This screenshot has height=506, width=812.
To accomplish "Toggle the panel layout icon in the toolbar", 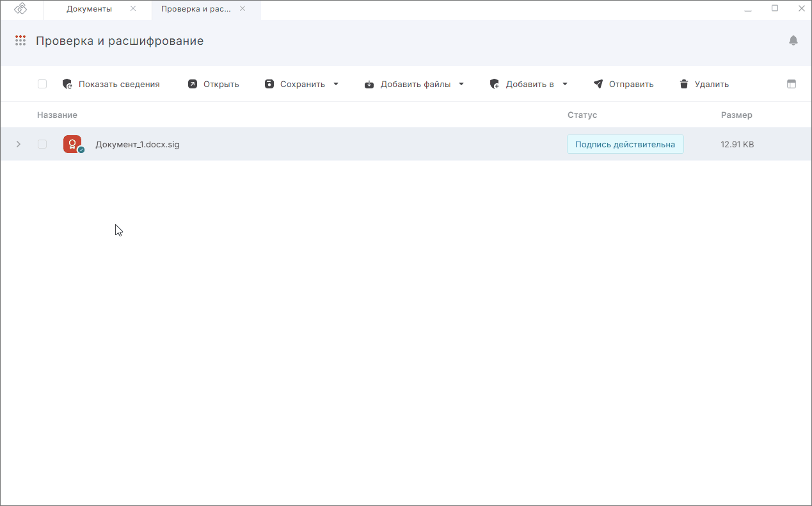I will (792, 84).
